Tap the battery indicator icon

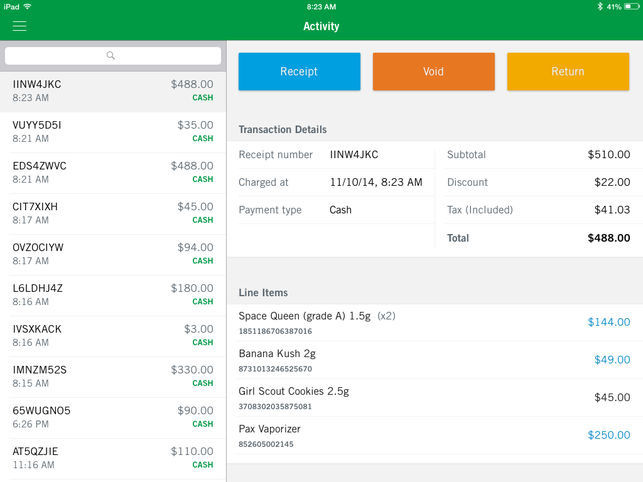631,6
